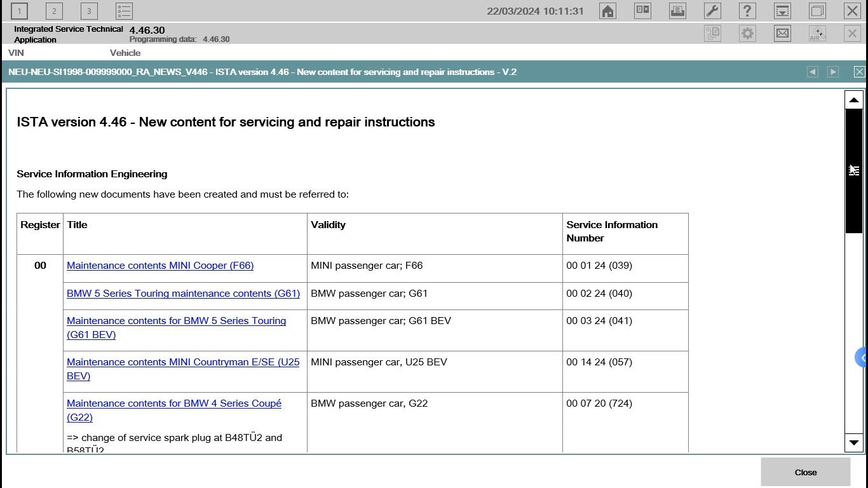
Task: Go to next document with right arrow
Action: [833, 72]
